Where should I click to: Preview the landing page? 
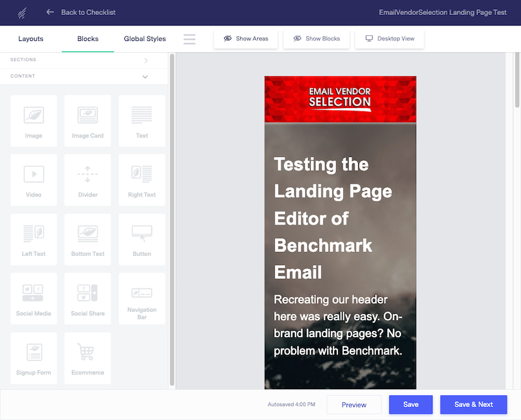pos(354,404)
